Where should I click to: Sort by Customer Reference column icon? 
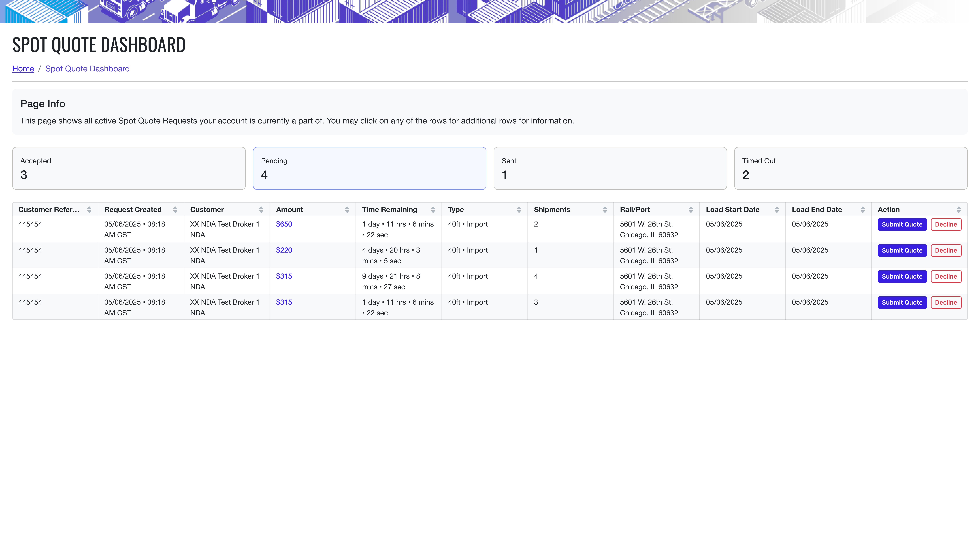(89, 210)
